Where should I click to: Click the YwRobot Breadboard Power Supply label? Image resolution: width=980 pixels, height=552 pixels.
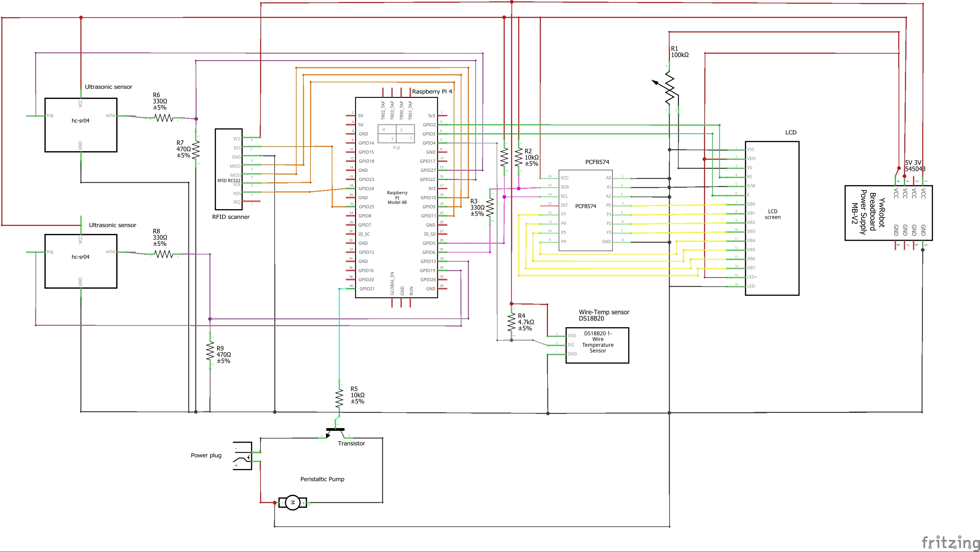[x=868, y=212]
